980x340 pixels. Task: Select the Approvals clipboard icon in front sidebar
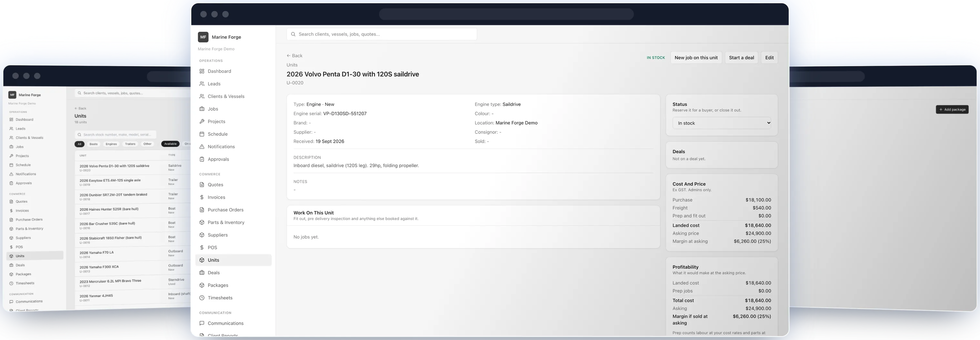202,159
